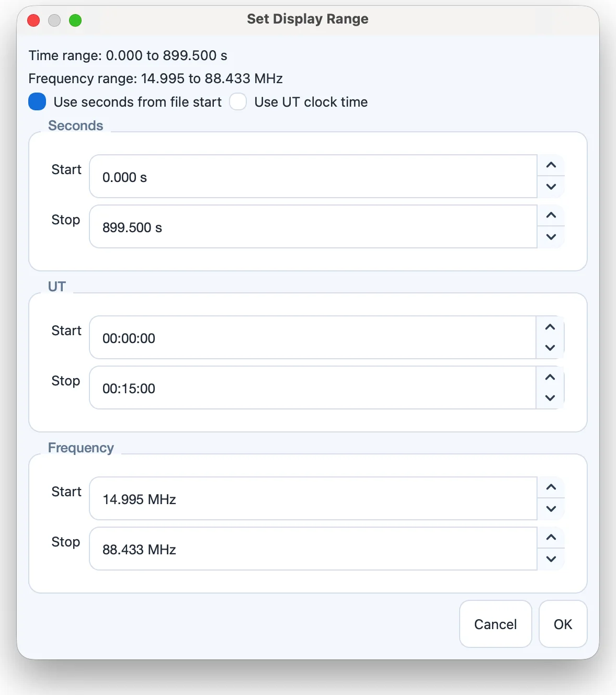Click the Frequency Stop field 88.433 MHz
The height and width of the screenshot is (695, 616).
pos(313,549)
